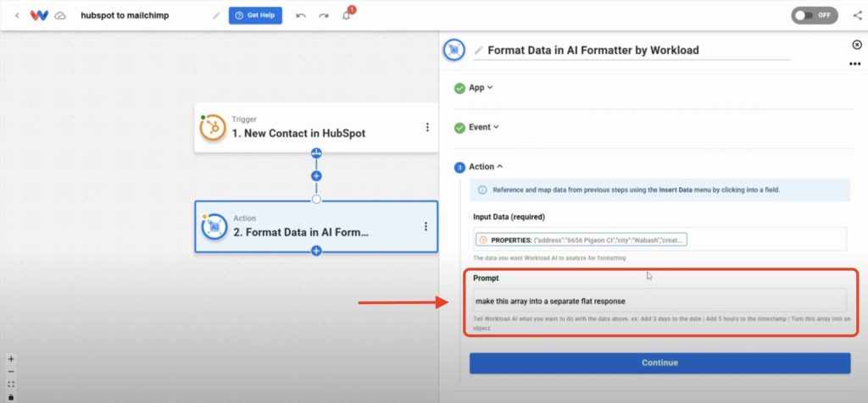Screen dimensions: 868x403
Task: Zoom out on the canvas
Action: 11,372
